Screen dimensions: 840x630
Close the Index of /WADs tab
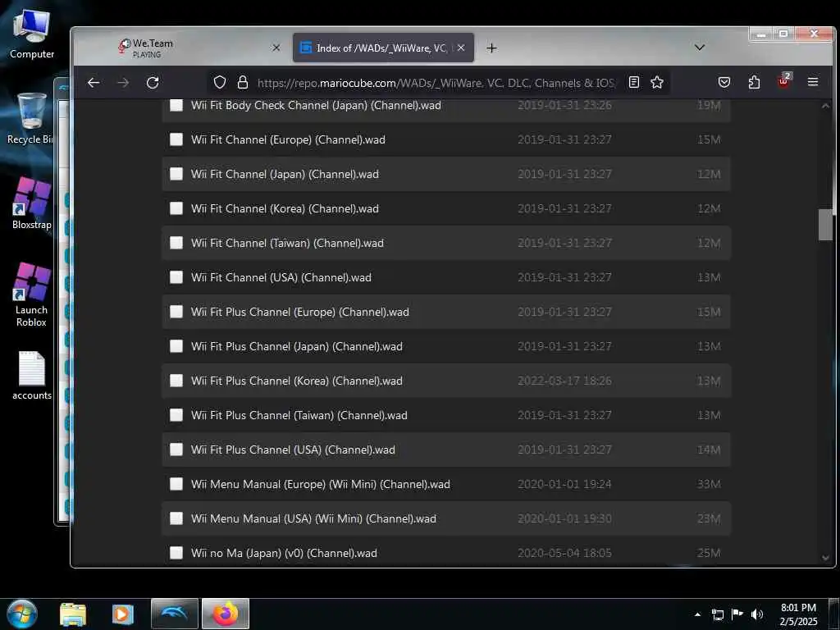coord(461,48)
